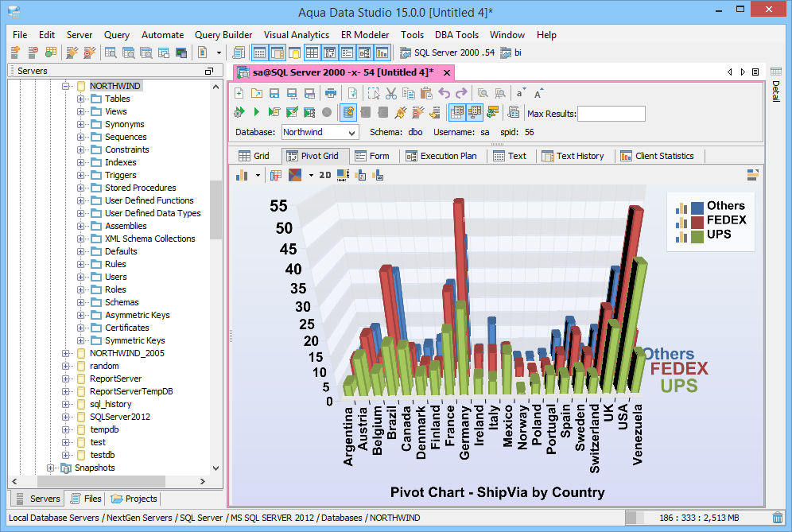Click the 'bi' connection button
Viewport: 792px width, 532px height.
pos(511,52)
